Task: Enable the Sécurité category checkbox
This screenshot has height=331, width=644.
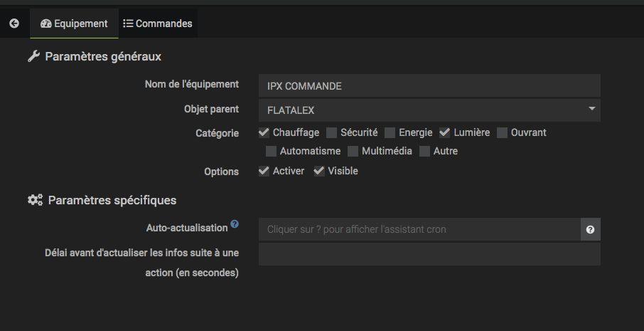Action: [331, 132]
